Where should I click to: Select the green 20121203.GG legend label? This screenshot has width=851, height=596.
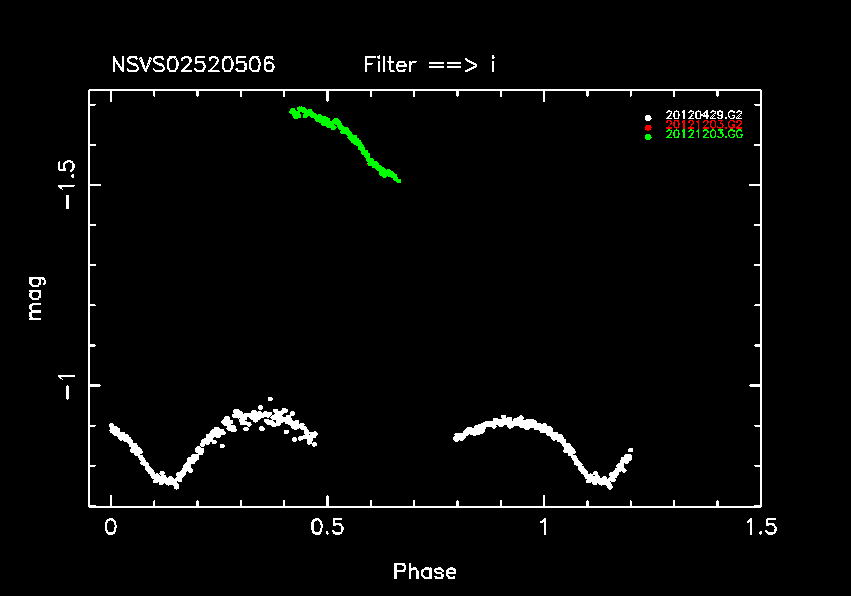coord(704,134)
